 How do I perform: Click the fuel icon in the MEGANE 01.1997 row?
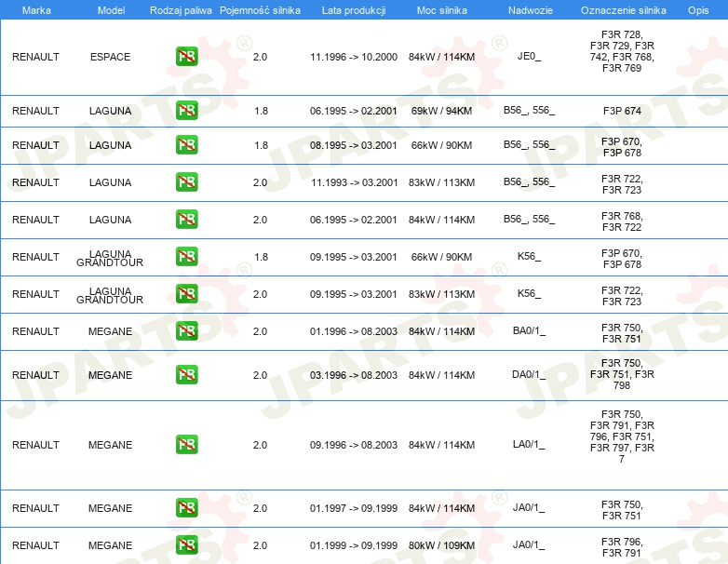186,508
